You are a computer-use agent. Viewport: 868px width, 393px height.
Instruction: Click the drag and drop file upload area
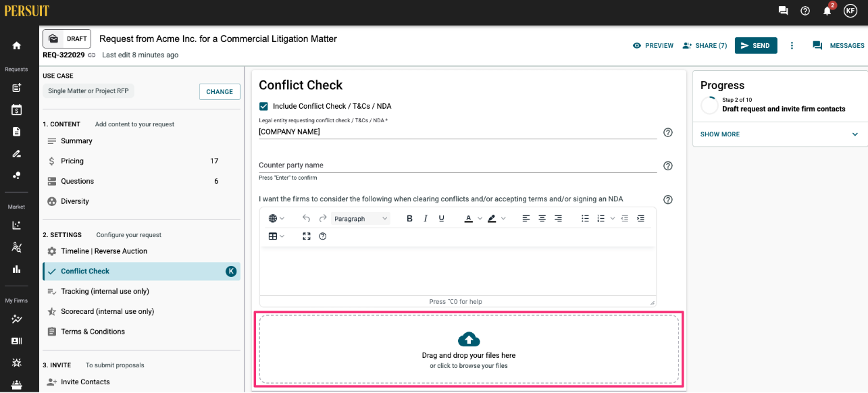pyautogui.click(x=469, y=349)
